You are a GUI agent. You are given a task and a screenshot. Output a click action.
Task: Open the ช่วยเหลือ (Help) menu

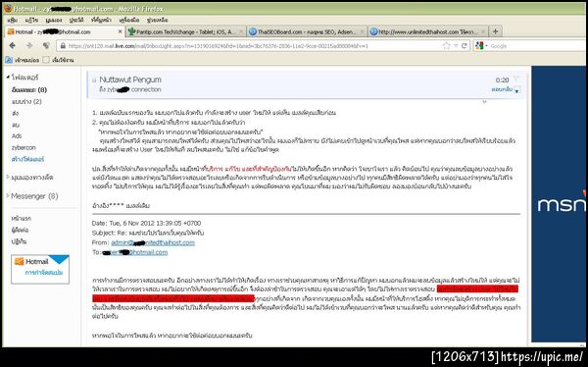click(x=157, y=20)
